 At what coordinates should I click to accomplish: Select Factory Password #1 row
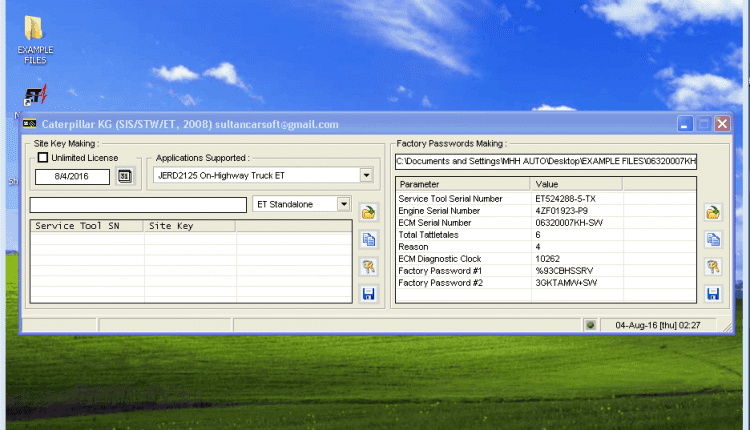pos(546,271)
